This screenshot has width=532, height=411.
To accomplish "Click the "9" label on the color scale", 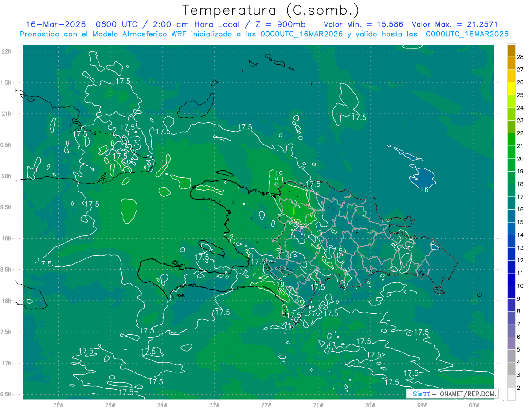I will [519, 299].
